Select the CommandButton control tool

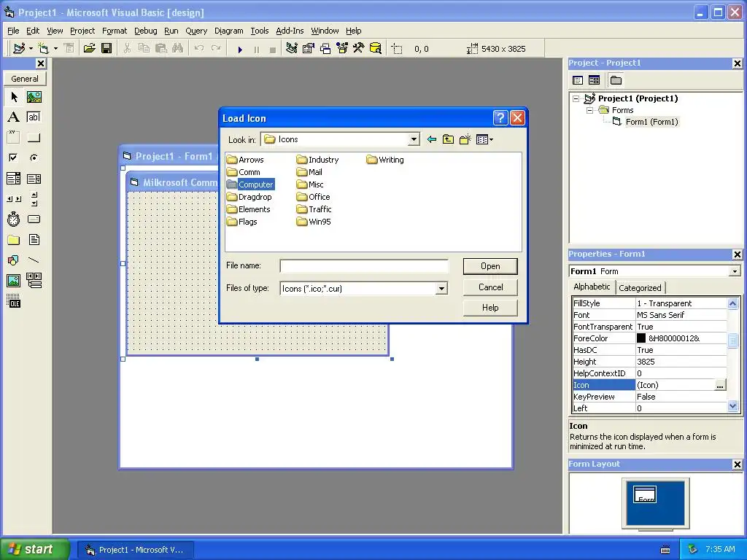click(34, 138)
